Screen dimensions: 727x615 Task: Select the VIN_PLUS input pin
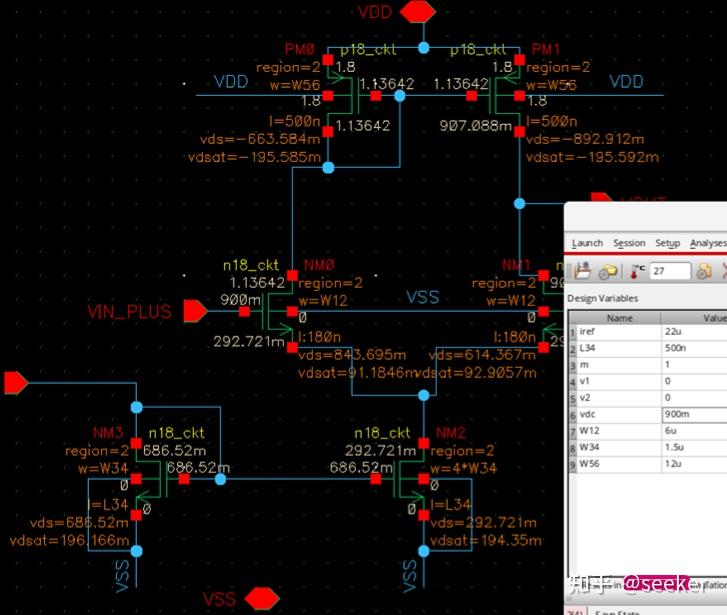click(x=195, y=311)
